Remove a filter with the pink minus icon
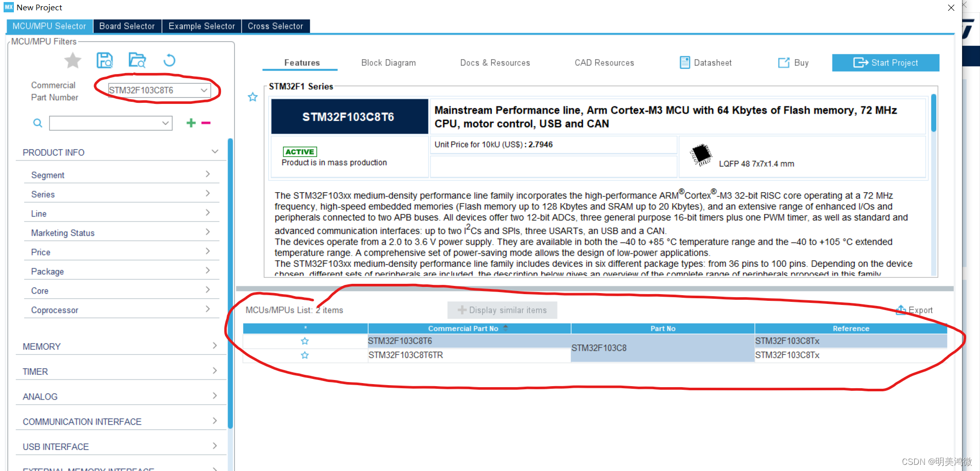 pos(206,123)
